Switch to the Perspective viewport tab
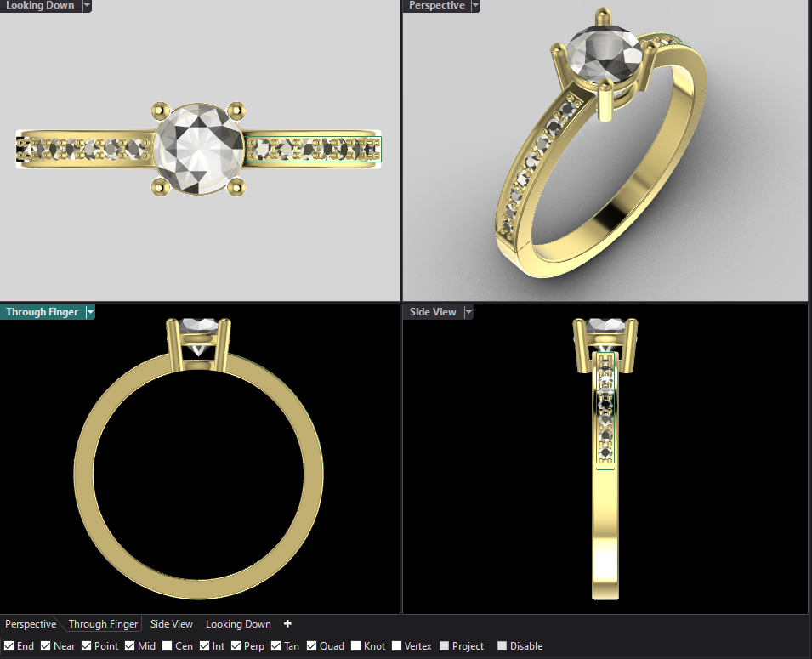Image resolution: width=812 pixels, height=659 pixels. click(x=31, y=624)
